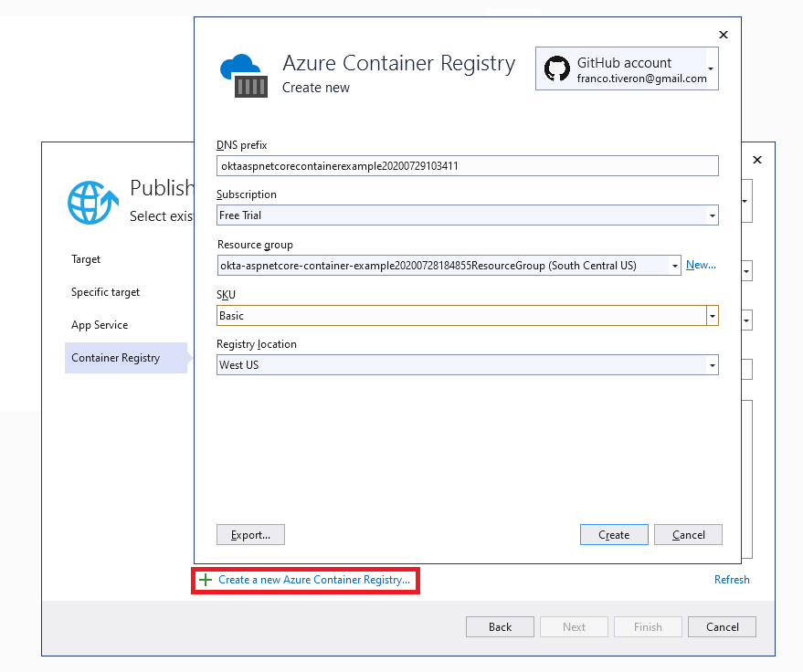The image size is (803, 672).
Task: Click the Export button
Action: (250, 534)
